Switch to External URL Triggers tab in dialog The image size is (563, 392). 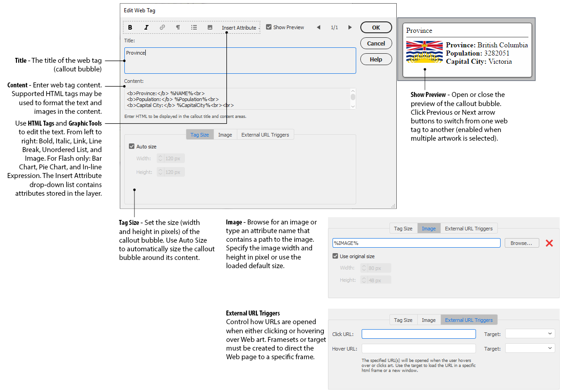(265, 135)
